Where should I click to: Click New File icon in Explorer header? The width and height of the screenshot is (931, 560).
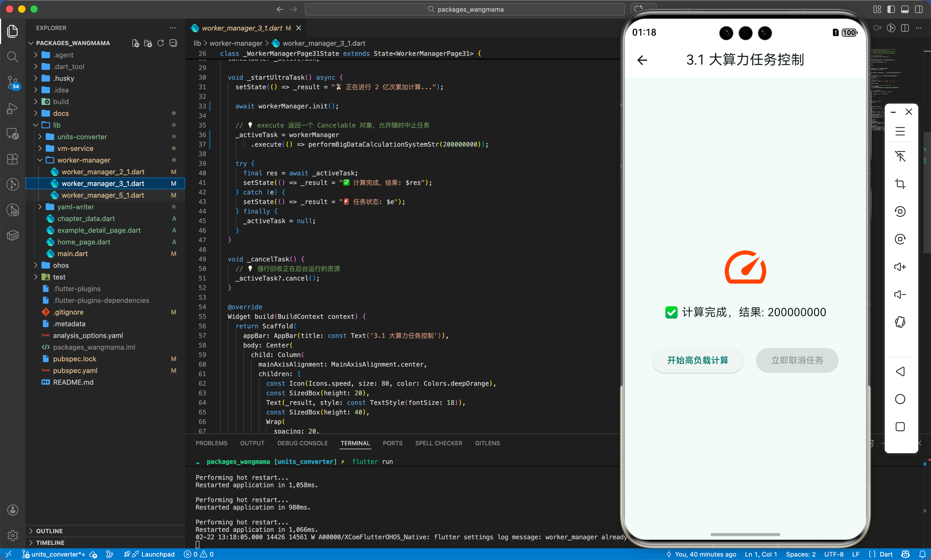click(136, 43)
